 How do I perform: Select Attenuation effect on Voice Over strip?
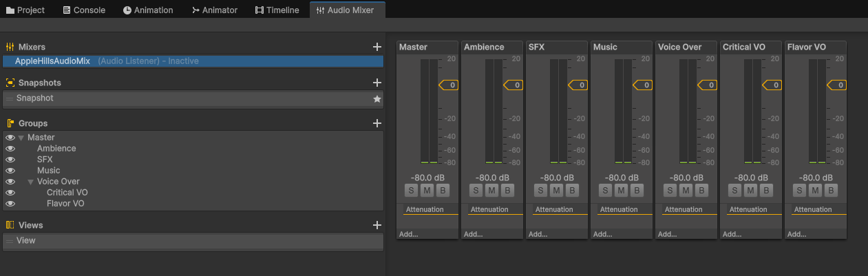684,209
